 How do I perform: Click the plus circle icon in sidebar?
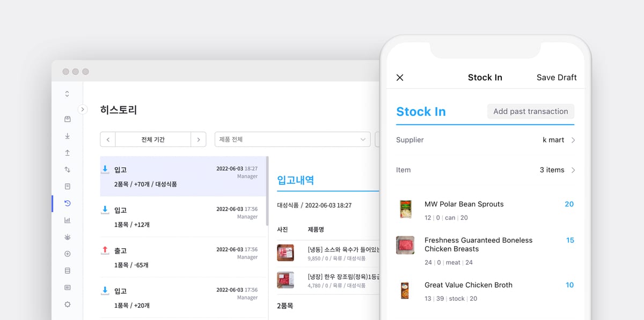tap(67, 254)
